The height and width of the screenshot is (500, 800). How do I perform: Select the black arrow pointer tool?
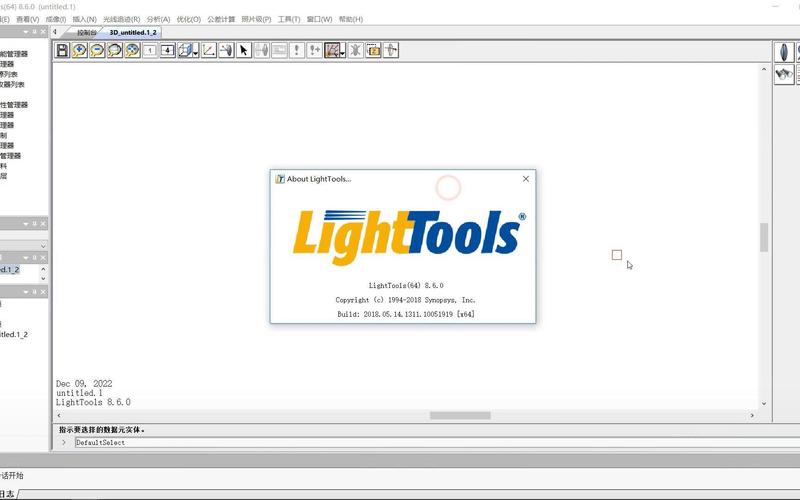244,50
